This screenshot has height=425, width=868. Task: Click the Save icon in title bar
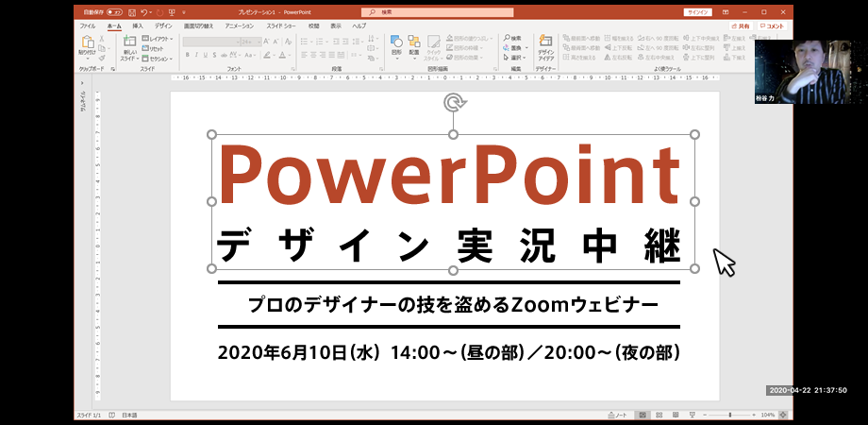click(x=132, y=11)
